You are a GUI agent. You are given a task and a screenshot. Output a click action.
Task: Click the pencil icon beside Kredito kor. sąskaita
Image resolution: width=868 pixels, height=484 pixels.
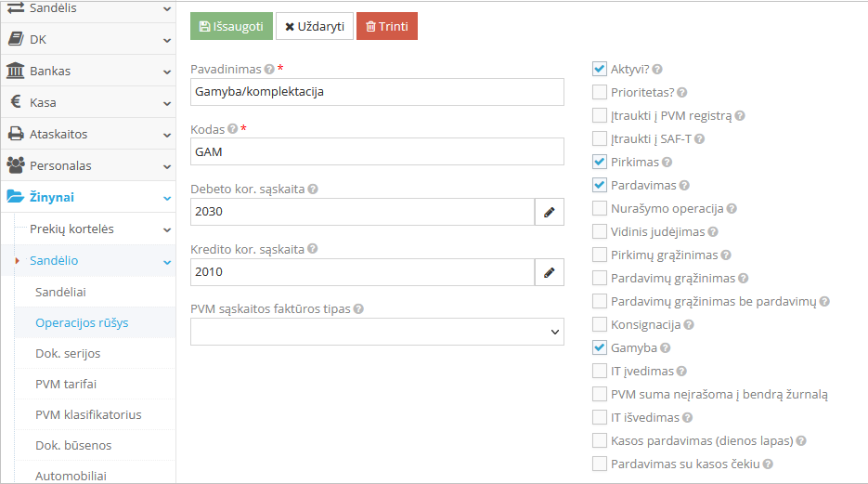point(549,272)
